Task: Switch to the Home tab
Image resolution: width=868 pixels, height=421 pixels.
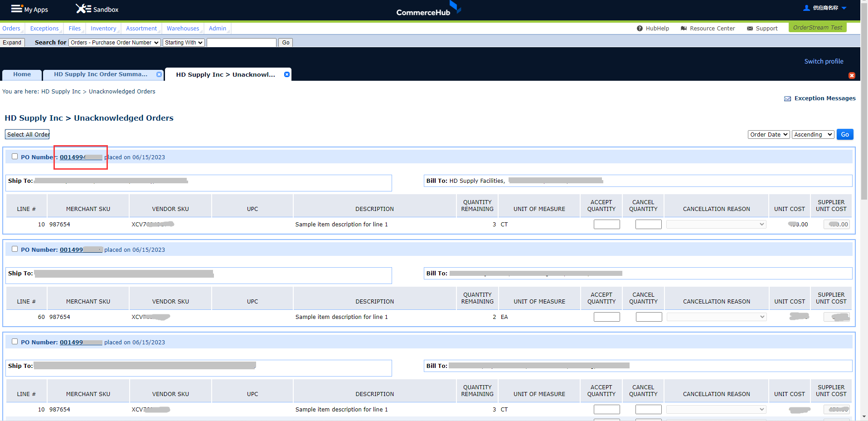Action: click(x=22, y=74)
